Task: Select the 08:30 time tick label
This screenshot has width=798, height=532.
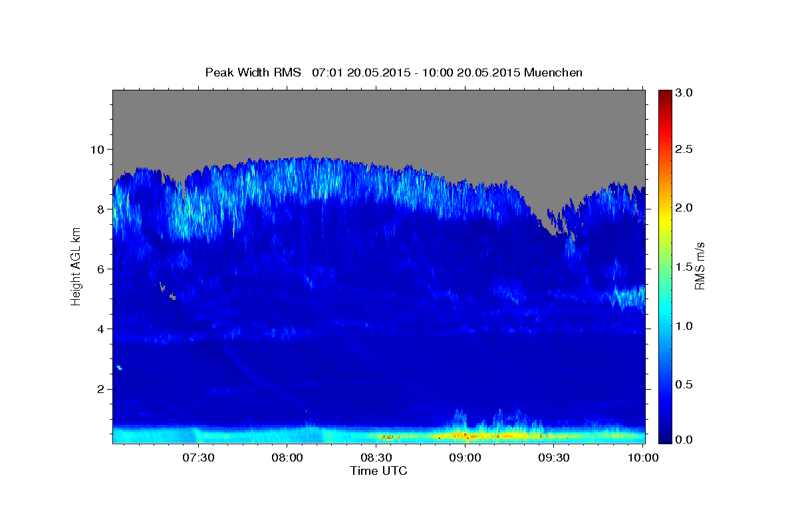Action: pyautogui.click(x=376, y=458)
